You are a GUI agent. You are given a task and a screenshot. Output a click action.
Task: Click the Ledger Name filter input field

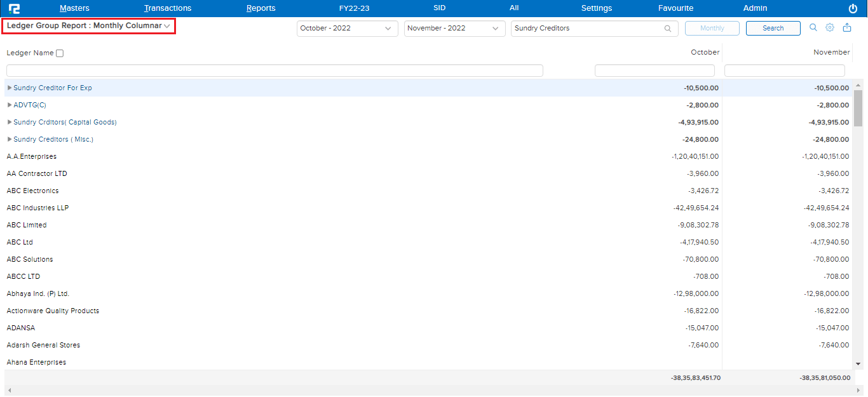pos(275,71)
